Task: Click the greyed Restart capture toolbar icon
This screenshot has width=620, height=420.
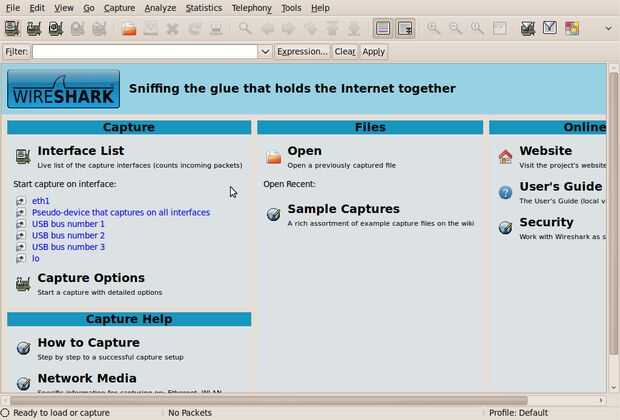Action: pyautogui.click(x=99, y=28)
